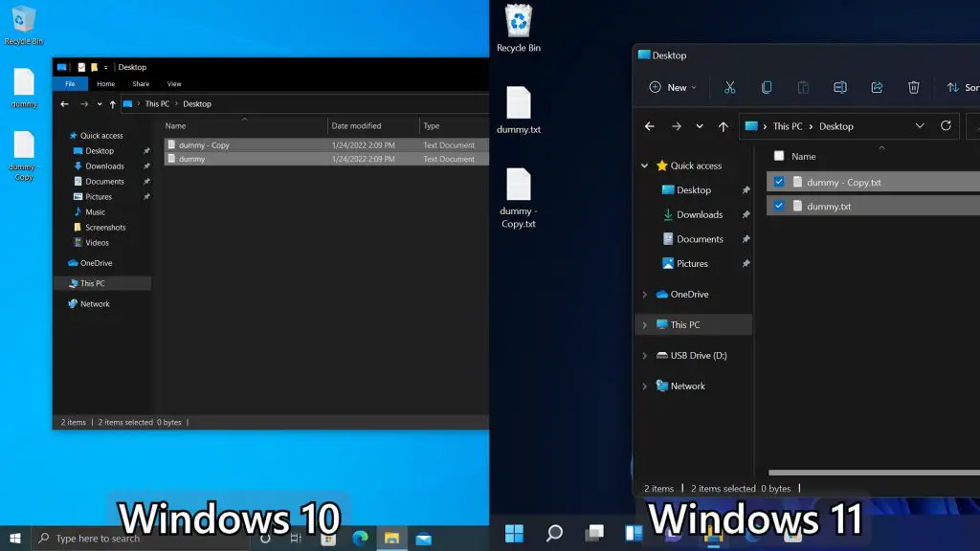The height and width of the screenshot is (551, 980).
Task: Click Copy icon in Windows 11 Explorer toolbar
Action: tap(767, 87)
